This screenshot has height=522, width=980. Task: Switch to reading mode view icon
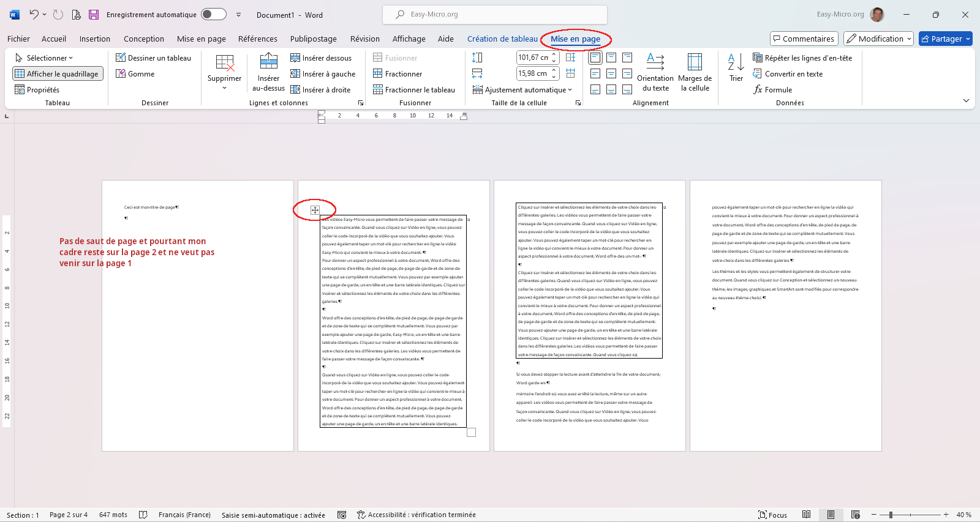click(807, 515)
